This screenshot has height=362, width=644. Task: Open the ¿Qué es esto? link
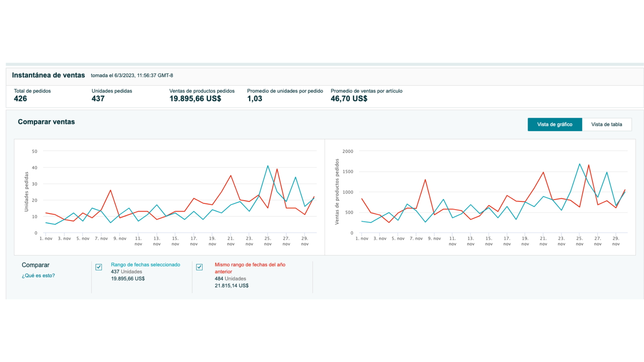point(38,276)
